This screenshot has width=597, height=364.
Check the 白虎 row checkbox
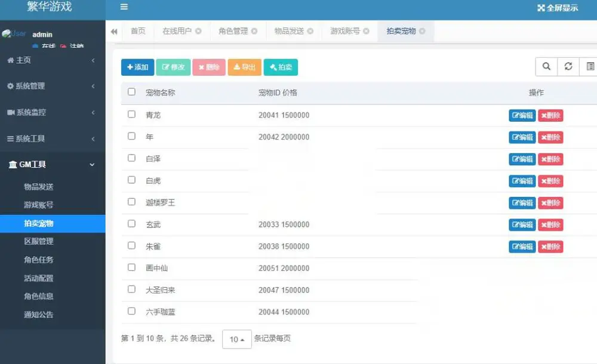pyautogui.click(x=132, y=180)
